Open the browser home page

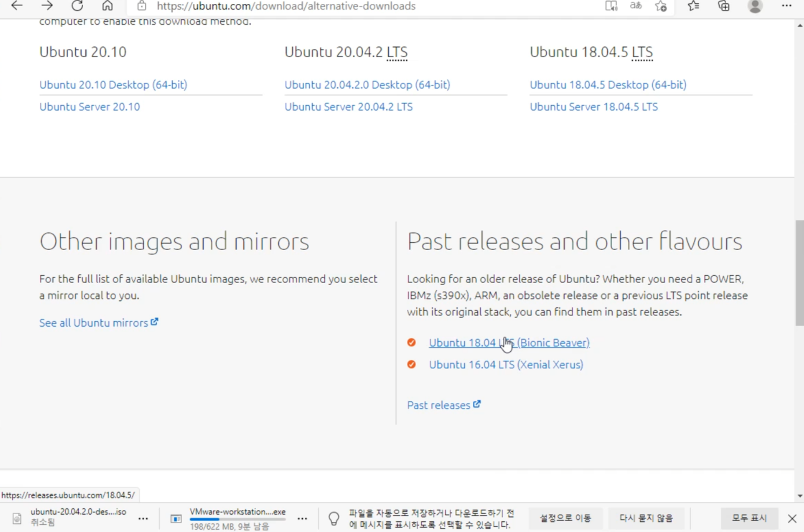108,6
